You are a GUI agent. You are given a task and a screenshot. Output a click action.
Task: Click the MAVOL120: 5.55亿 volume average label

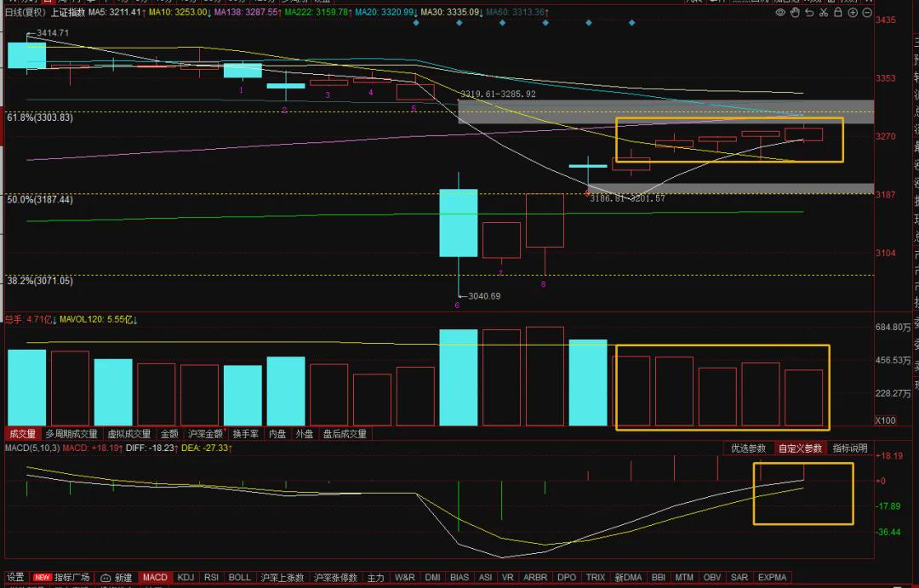click(99, 320)
